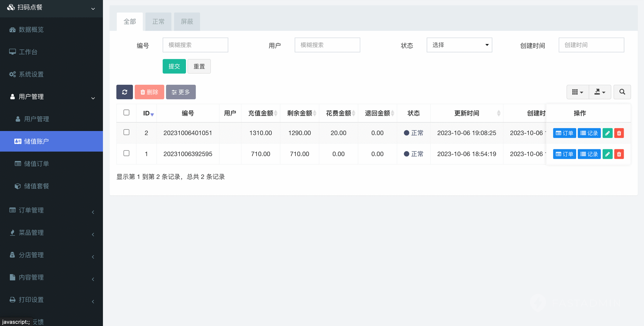
Task: Click green edit pencil icon for ID 1
Action: pos(607,154)
